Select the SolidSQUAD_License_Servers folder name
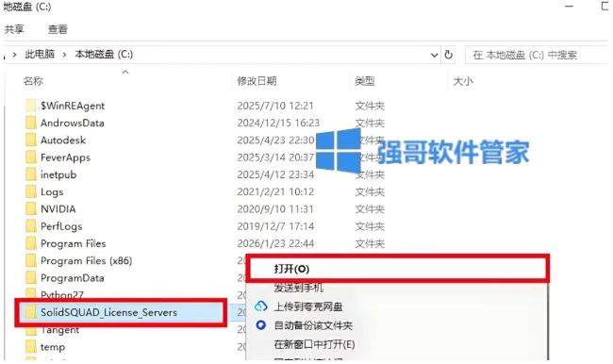The width and height of the screenshot is (613, 364). 108,312
